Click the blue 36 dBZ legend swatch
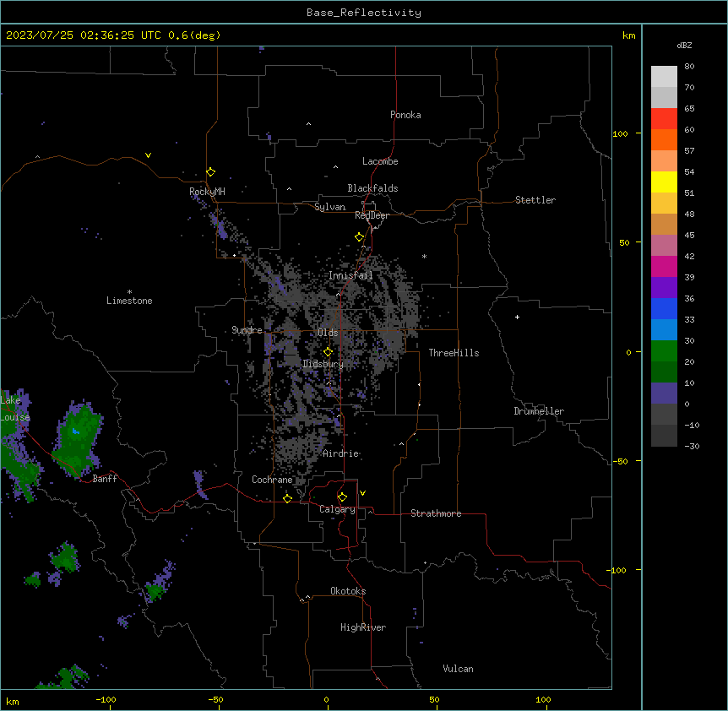The image size is (728, 711). (x=664, y=308)
